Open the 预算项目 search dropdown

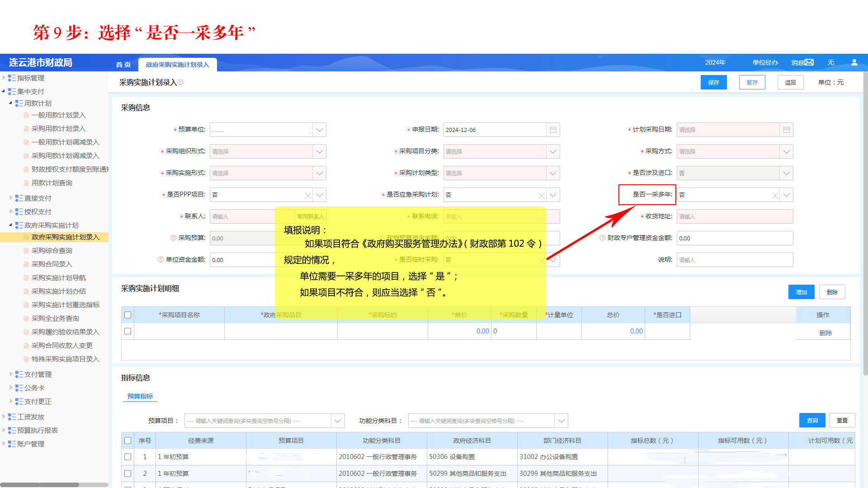[x=338, y=421]
